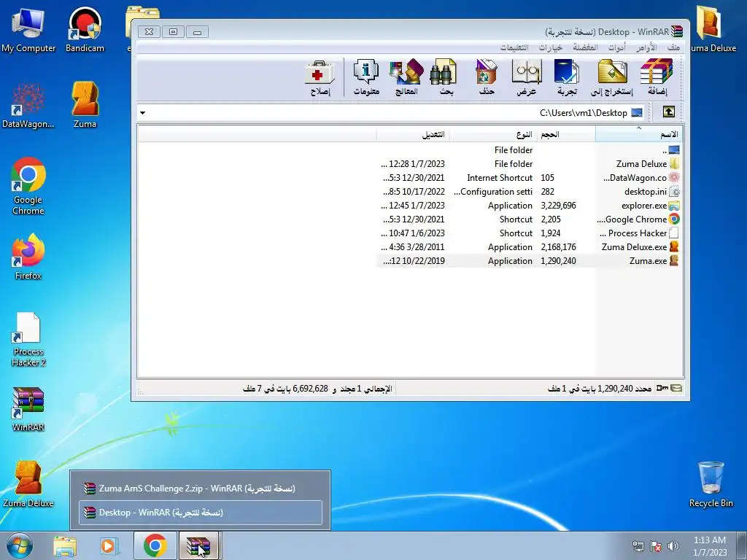Sort by the Type (النوع) column header

(x=493, y=134)
